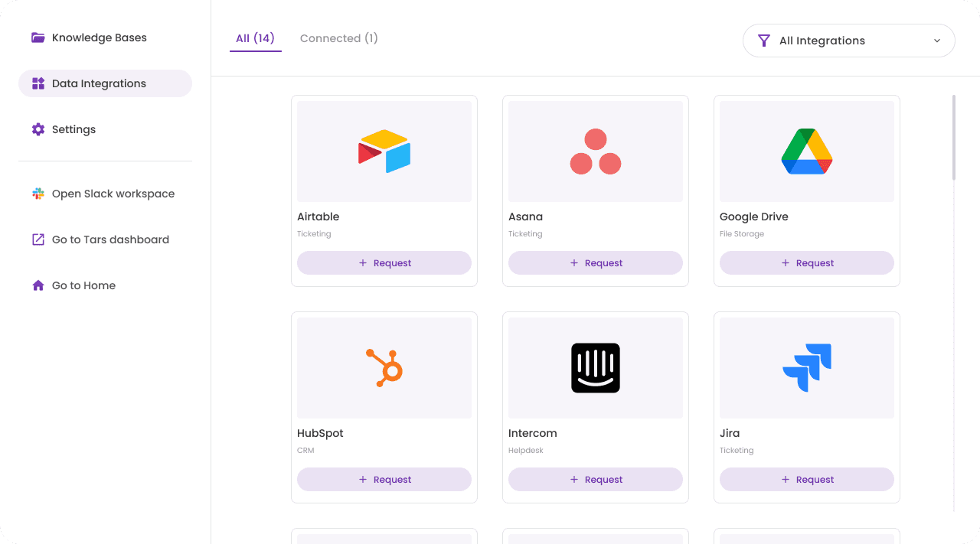Viewport: 980px width, 544px height.
Task: Click the Jira logo
Action: (x=807, y=368)
